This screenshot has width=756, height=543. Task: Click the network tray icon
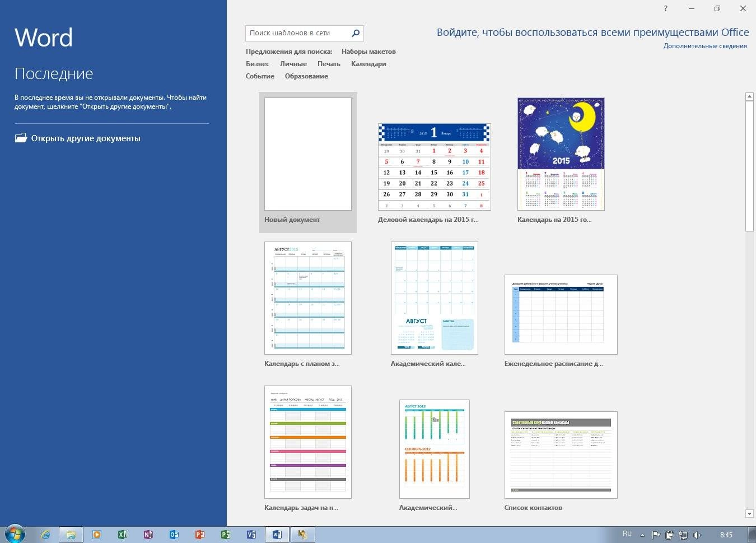click(683, 535)
